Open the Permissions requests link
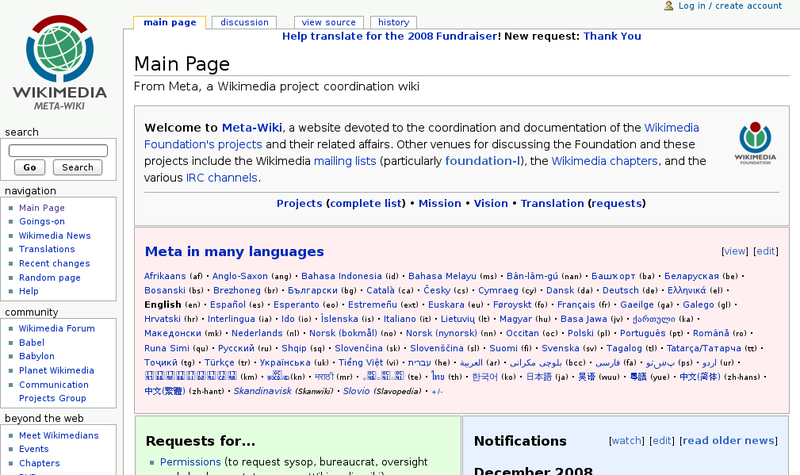800x475 pixels. 190,462
